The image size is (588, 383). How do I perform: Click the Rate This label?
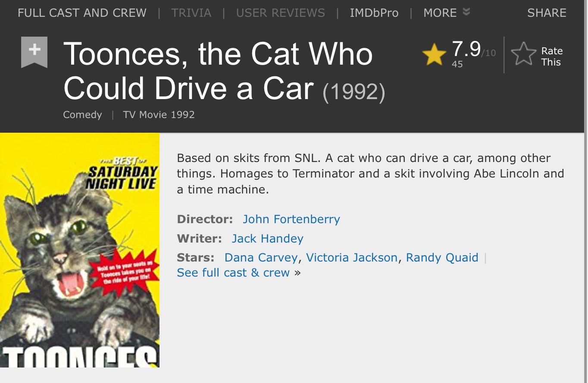click(552, 56)
